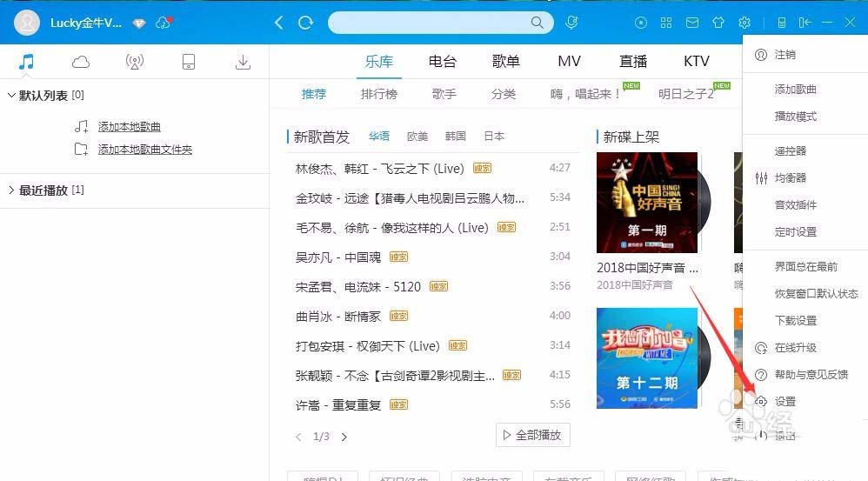The width and height of the screenshot is (868, 481).
Task: Open 设置 from the menu
Action: click(x=785, y=401)
